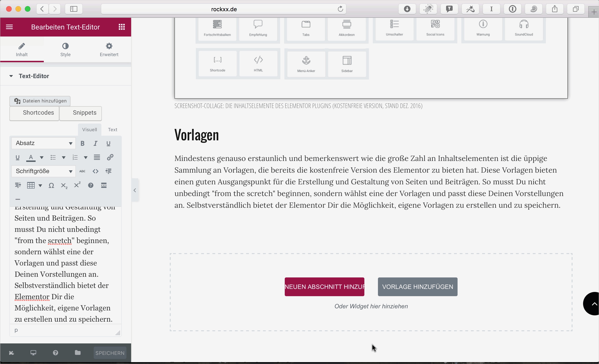Collapse the Text-Editor section
Image resolution: width=599 pixels, height=364 pixels.
point(11,76)
